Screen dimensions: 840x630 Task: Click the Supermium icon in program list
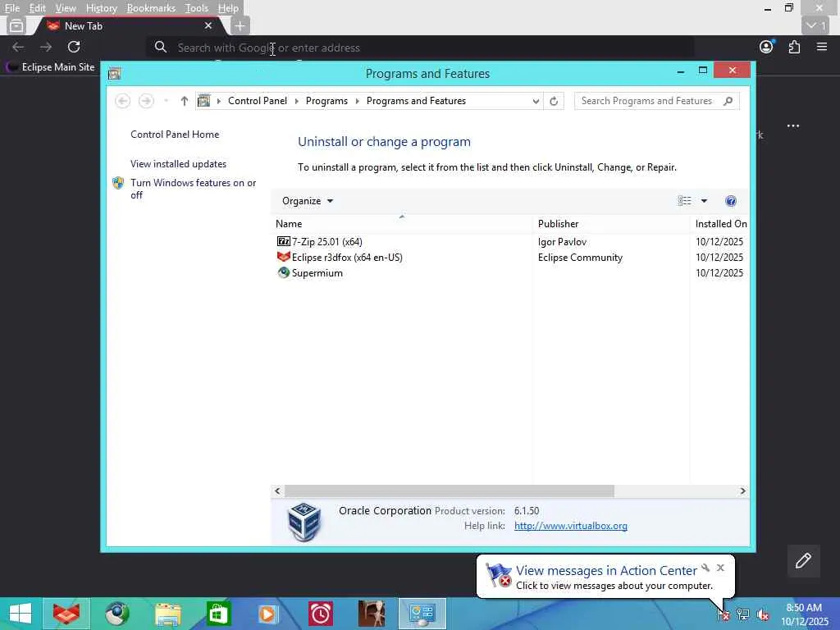[x=283, y=272]
